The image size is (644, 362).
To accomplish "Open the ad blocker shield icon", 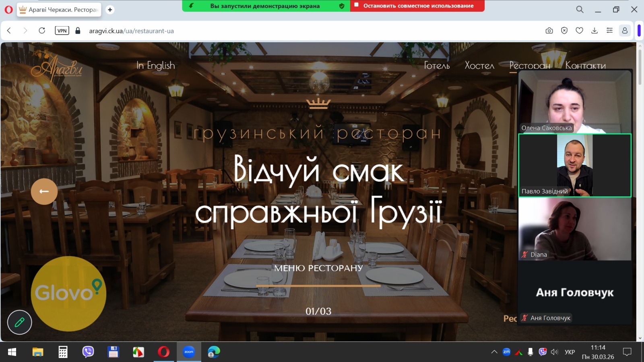I will click(x=564, y=31).
